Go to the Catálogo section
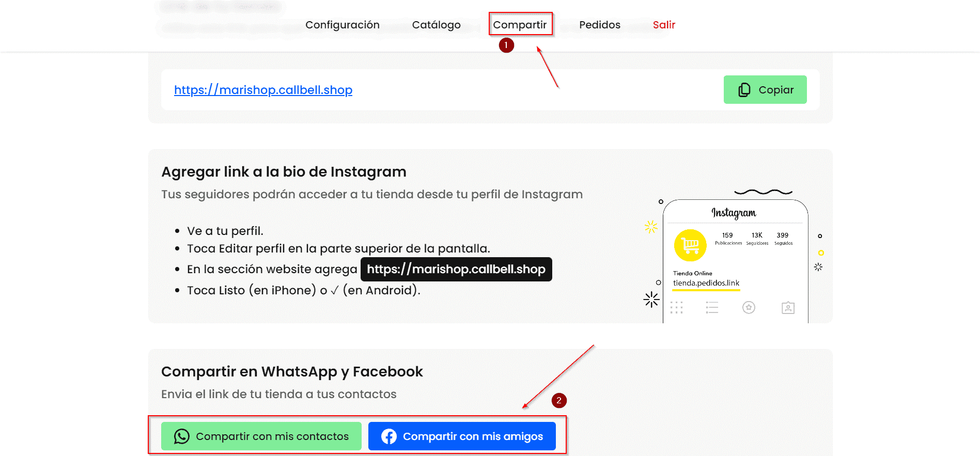Screen dimensions: 980x456 [x=436, y=25]
